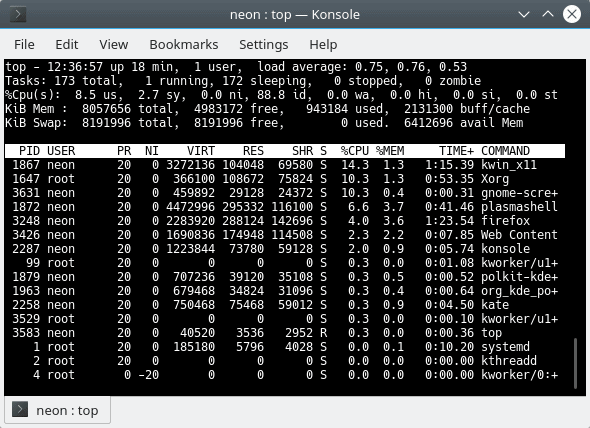Click the %CPU column header

(x=354, y=151)
